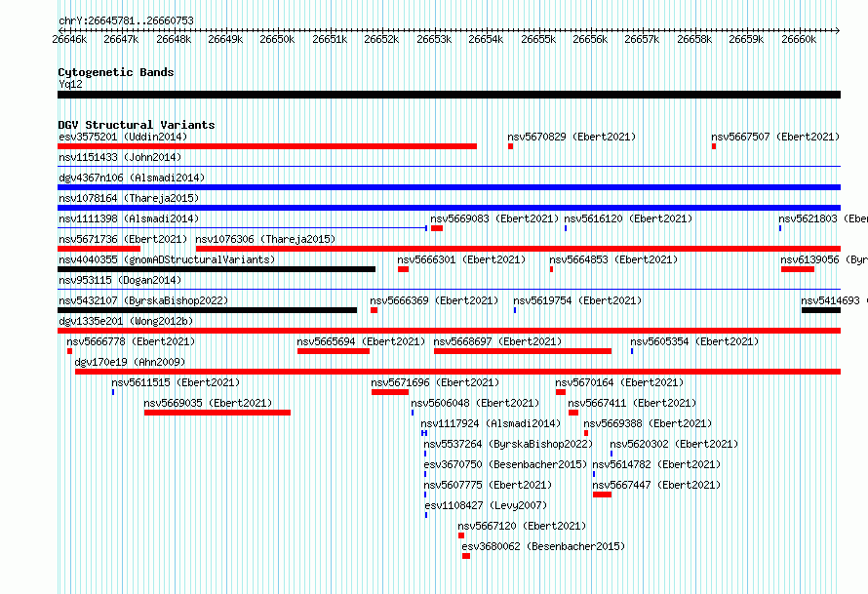Image resolution: width=868 pixels, height=594 pixels.
Task: Click the esv3575201 (Uddin2014) variant bar
Action: tap(267, 146)
